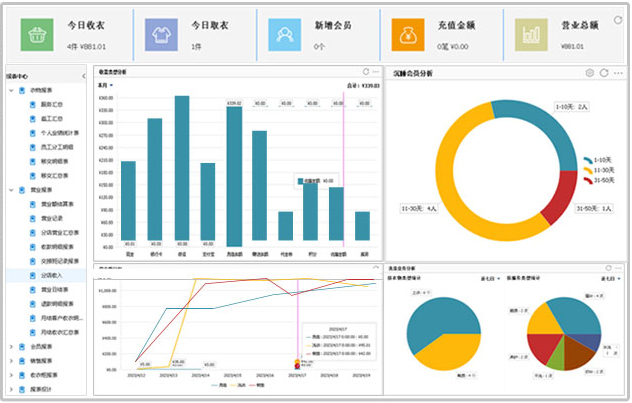The height and width of the screenshot is (403, 632).
Task: Open the 营业记录 report
Action: (x=53, y=217)
